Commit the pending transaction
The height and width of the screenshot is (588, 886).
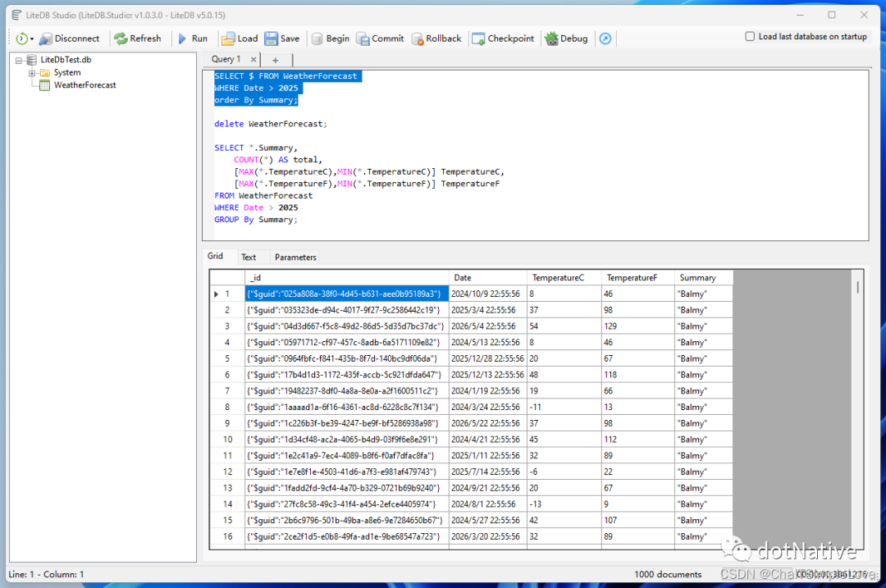pyautogui.click(x=380, y=38)
